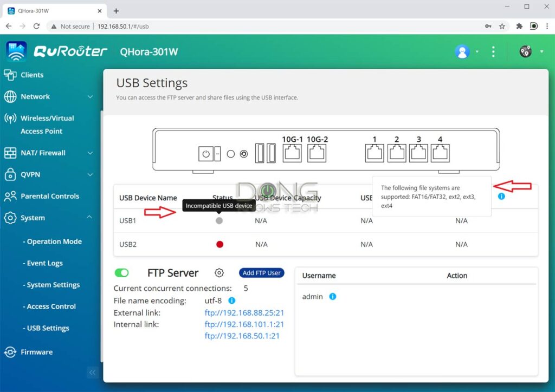Open external link ftp://192.168.88.25:21
555x392 pixels.
(x=244, y=313)
